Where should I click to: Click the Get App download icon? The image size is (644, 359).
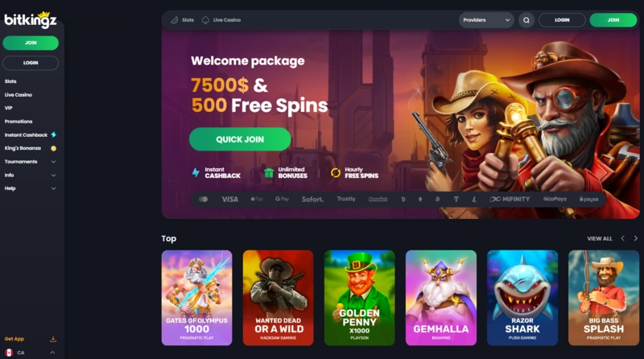[53, 339]
